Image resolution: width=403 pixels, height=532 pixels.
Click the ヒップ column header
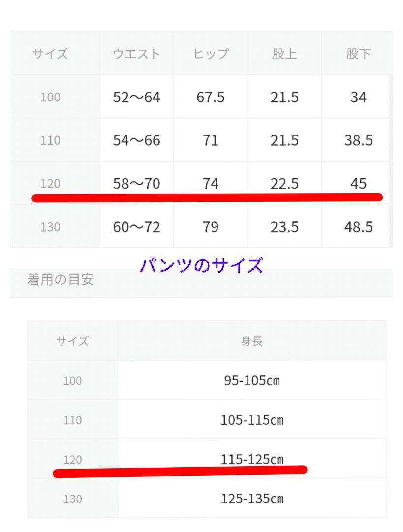pos(211,54)
